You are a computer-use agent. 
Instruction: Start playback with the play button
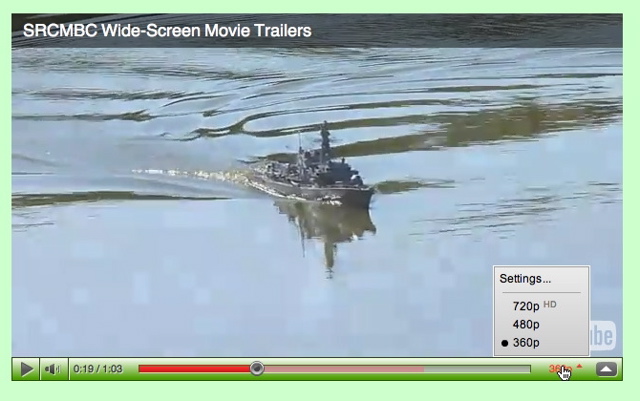click(26, 369)
